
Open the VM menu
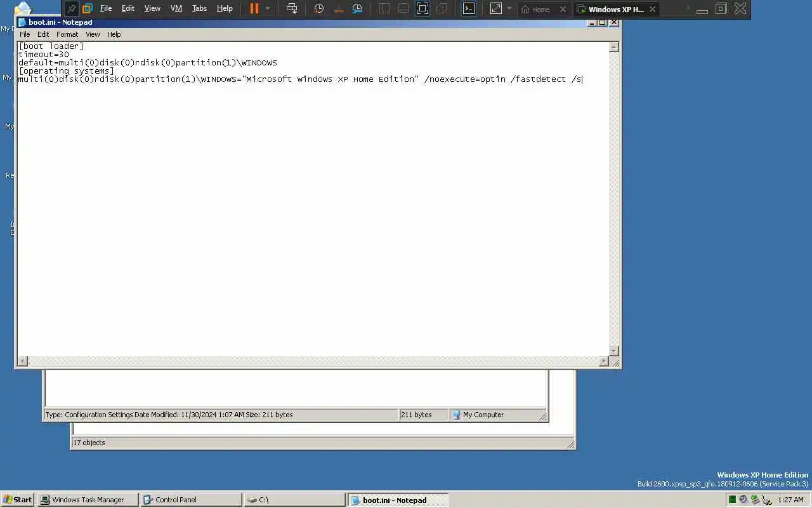point(176,9)
